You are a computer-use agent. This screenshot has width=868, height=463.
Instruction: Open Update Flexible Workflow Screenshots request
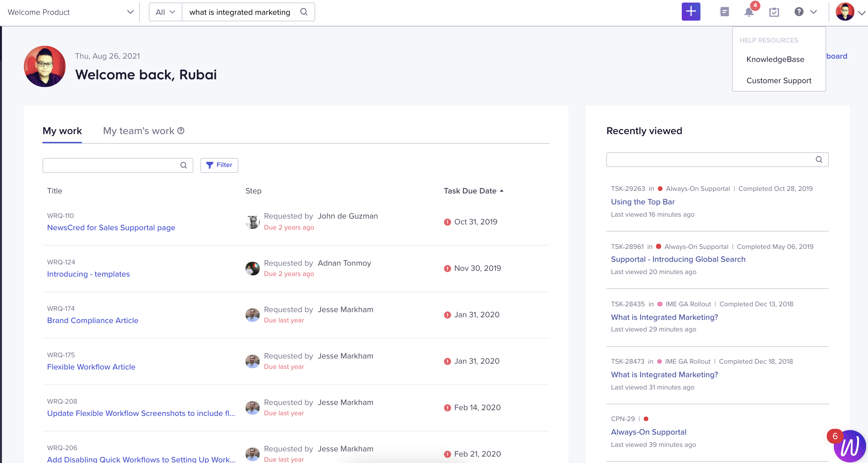click(x=141, y=413)
